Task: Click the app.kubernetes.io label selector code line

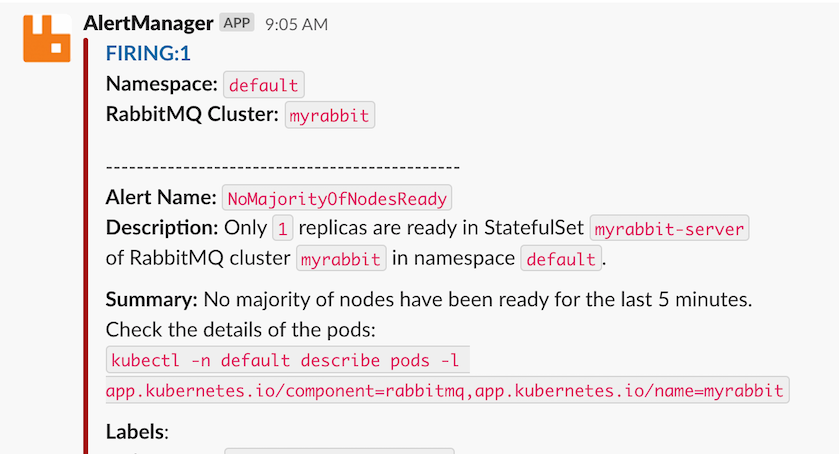Action: (x=447, y=390)
